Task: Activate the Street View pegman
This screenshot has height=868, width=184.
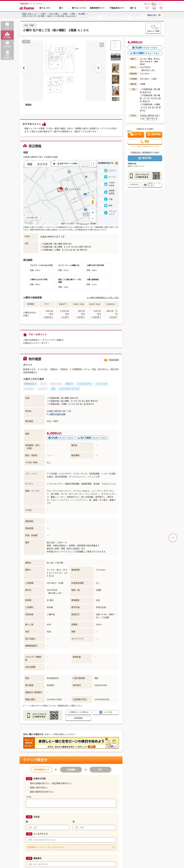Action: point(93,202)
